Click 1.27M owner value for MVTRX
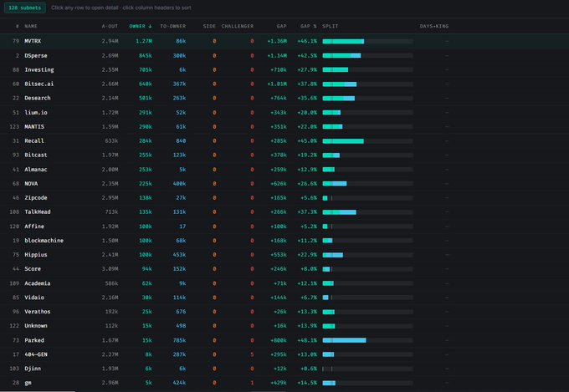Screen dimensions: 569x392 pyautogui.click(x=144, y=41)
